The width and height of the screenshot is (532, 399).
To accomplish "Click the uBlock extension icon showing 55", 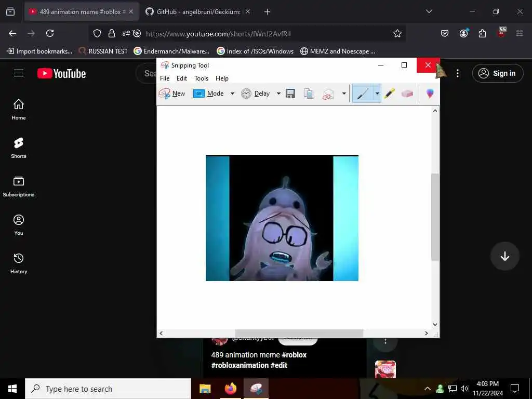I will click(x=501, y=32).
